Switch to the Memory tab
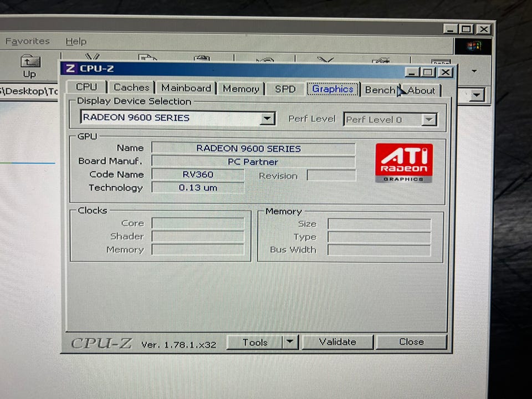Viewport: 532px width, 399px height. coord(241,89)
